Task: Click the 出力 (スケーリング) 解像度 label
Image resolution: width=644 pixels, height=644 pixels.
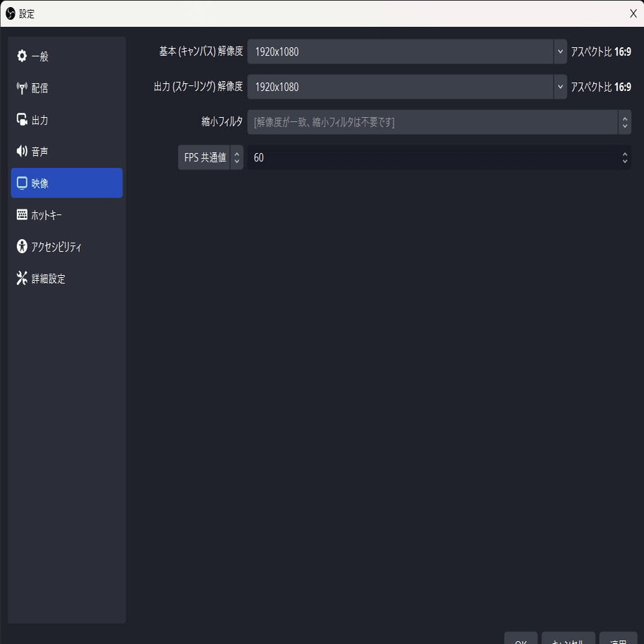Action: click(198, 87)
